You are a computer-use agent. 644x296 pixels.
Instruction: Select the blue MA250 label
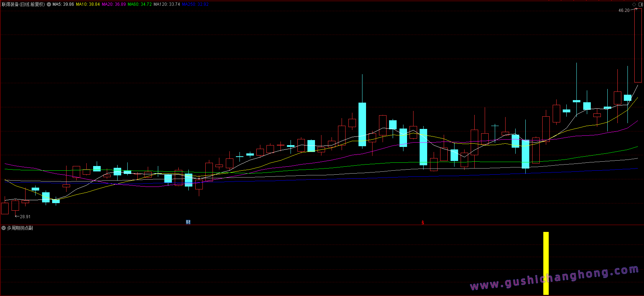pyautogui.click(x=195, y=4)
